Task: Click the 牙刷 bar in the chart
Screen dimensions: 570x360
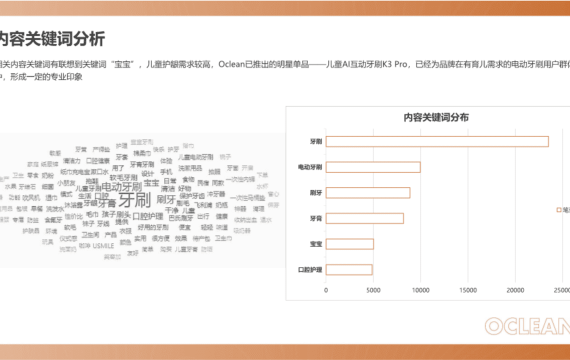Action: (437, 141)
